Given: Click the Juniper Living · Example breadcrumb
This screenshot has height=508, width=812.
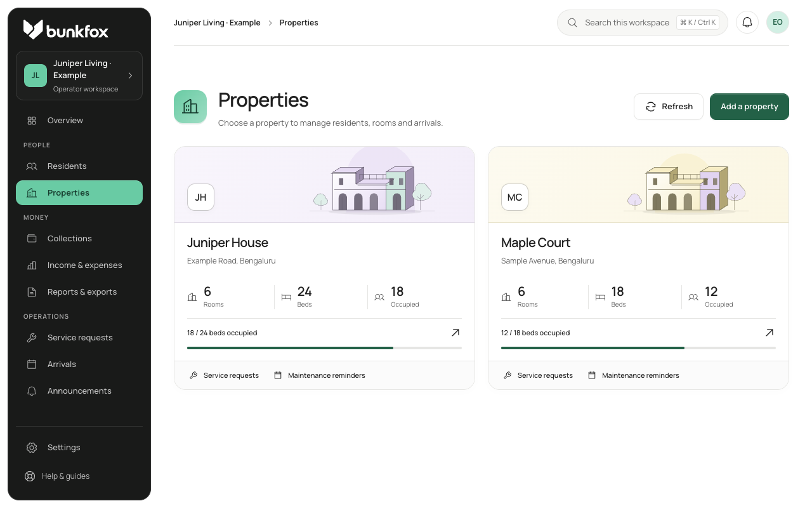Looking at the screenshot, I should point(217,23).
